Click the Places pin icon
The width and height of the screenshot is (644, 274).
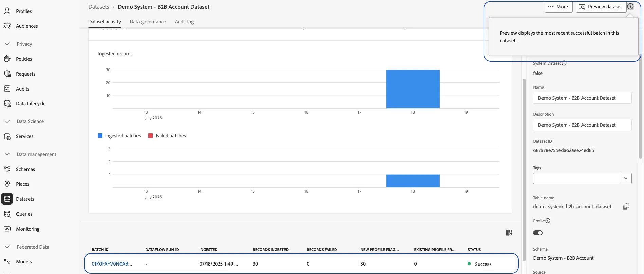(x=7, y=184)
